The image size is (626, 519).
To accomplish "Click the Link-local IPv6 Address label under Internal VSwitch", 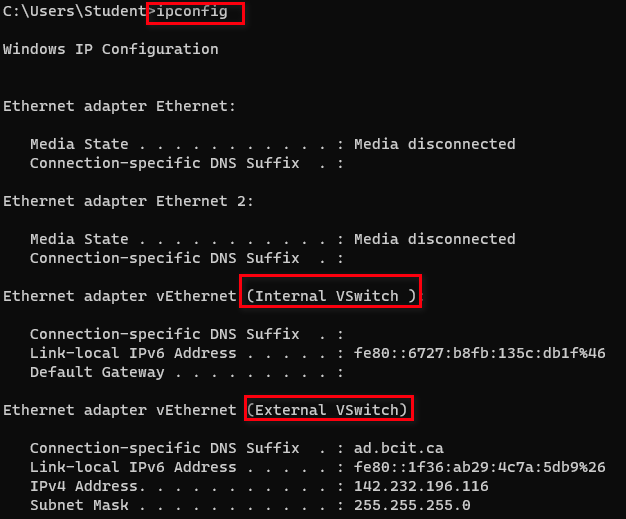I will (133, 353).
